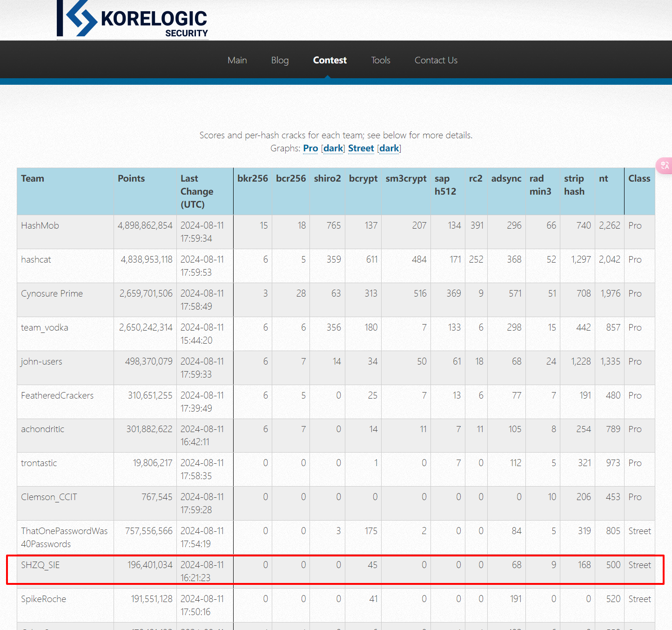Click the Class column header
The width and height of the screenshot is (672, 630).
[x=639, y=178]
